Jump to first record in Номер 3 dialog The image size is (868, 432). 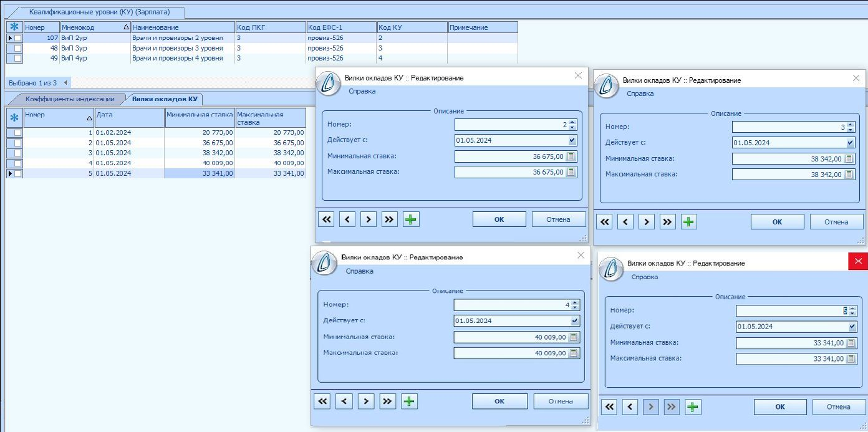[x=604, y=221]
